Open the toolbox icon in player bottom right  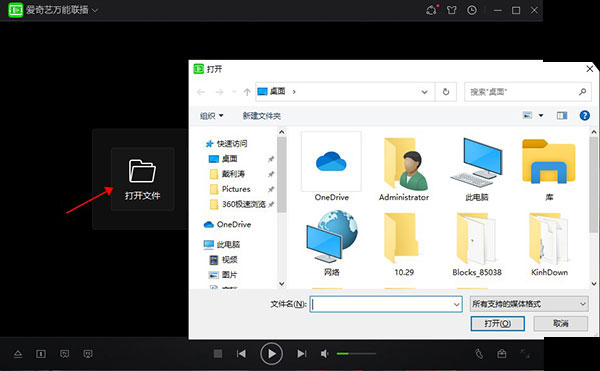click(x=502, y=354)
